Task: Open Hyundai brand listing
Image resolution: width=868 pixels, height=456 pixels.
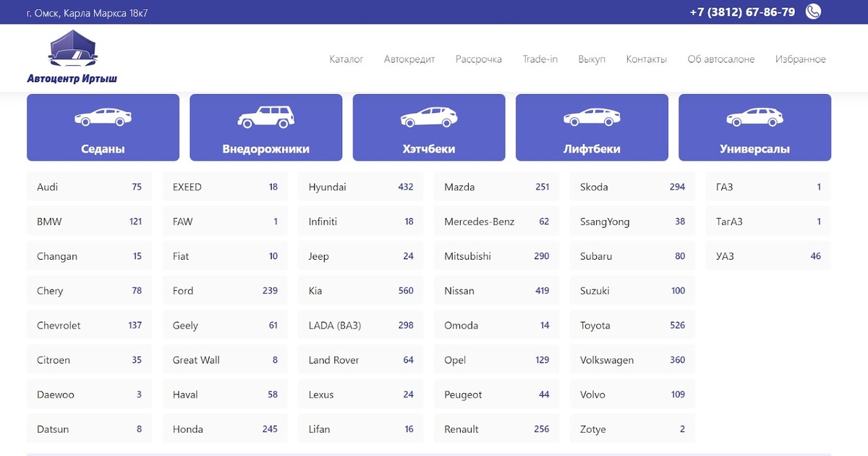Action: tap(361, 187)
